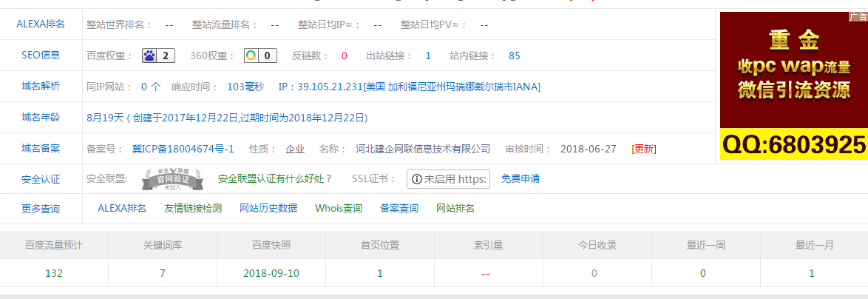The image size is (868, 299).
Task: Click the 索引量 column header
Action: (489, 245)
